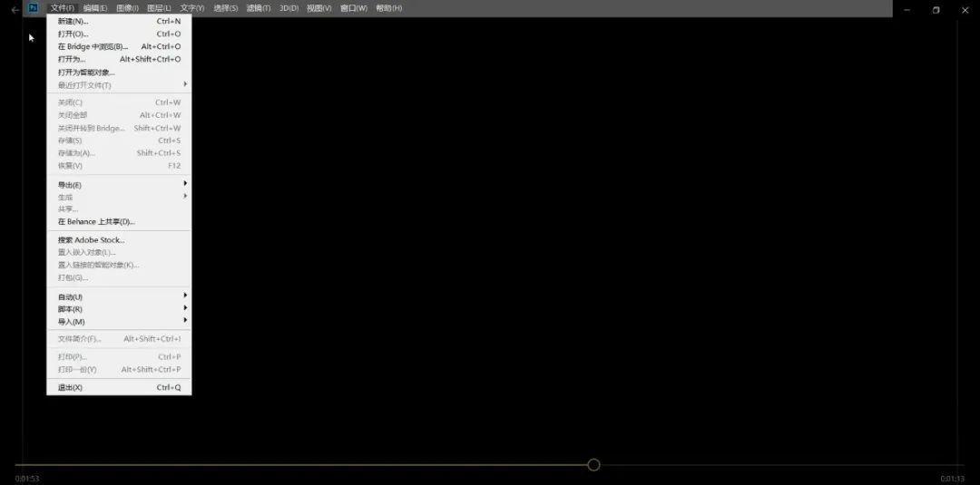
Task: Expand the 自动(U) submenu
Action: click(x=70, y=297)
